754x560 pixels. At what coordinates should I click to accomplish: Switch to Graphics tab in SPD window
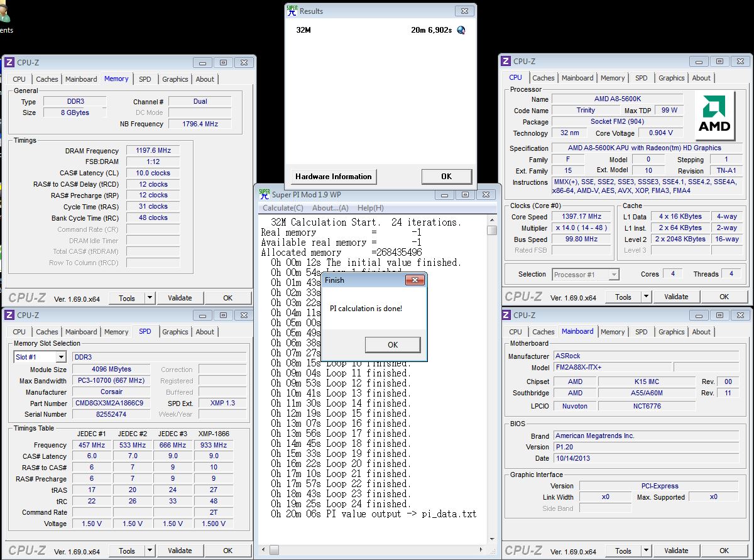coord(175,332)
